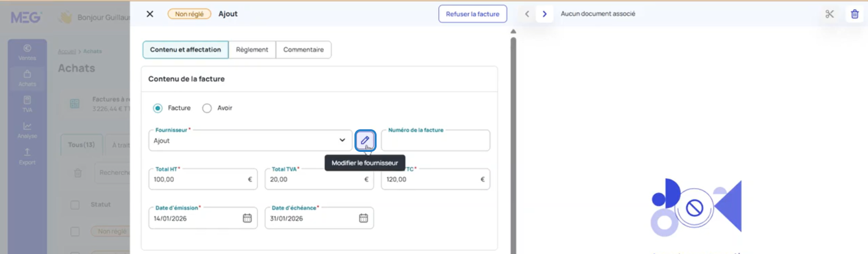Tick the Statut header checkbox
Viewport: 868px width, 254px height.
click(75, 205)
